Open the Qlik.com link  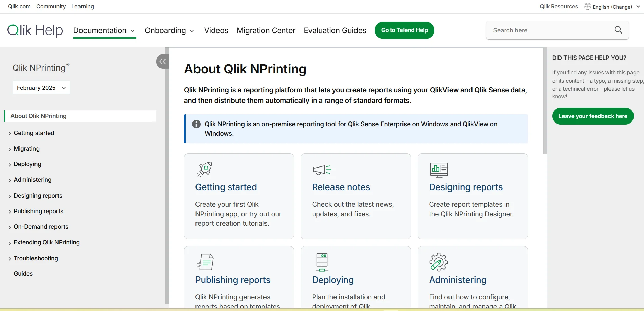point(19,6)
